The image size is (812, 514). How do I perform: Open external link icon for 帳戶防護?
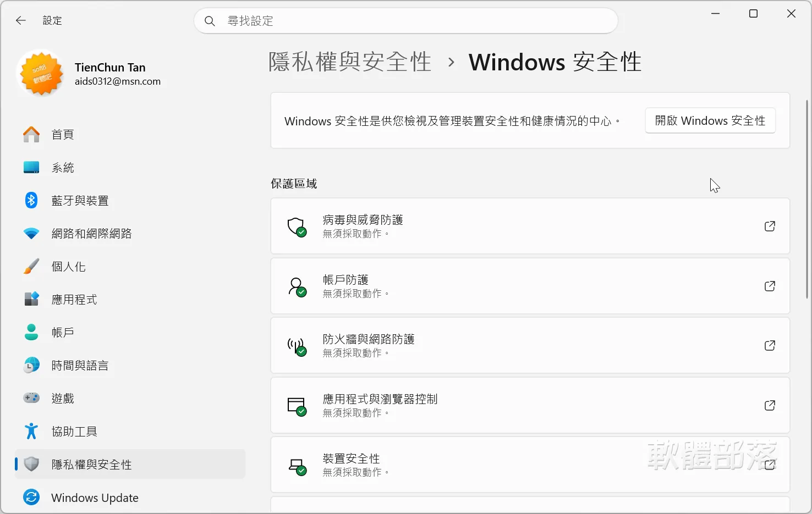(770, 286)
